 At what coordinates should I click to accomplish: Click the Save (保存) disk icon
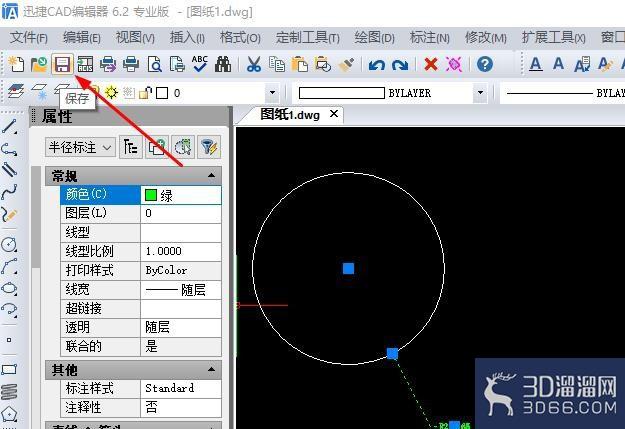62,64
